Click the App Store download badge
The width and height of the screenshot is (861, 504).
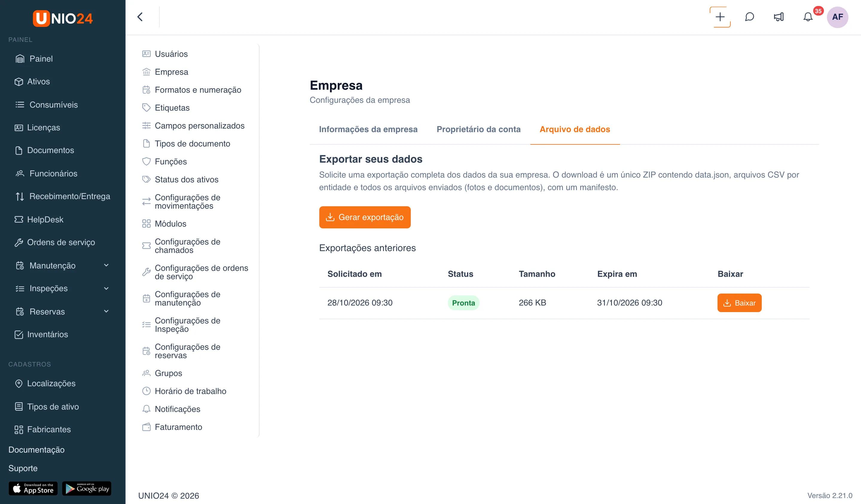pyautogui.click(x=33, y=488)
